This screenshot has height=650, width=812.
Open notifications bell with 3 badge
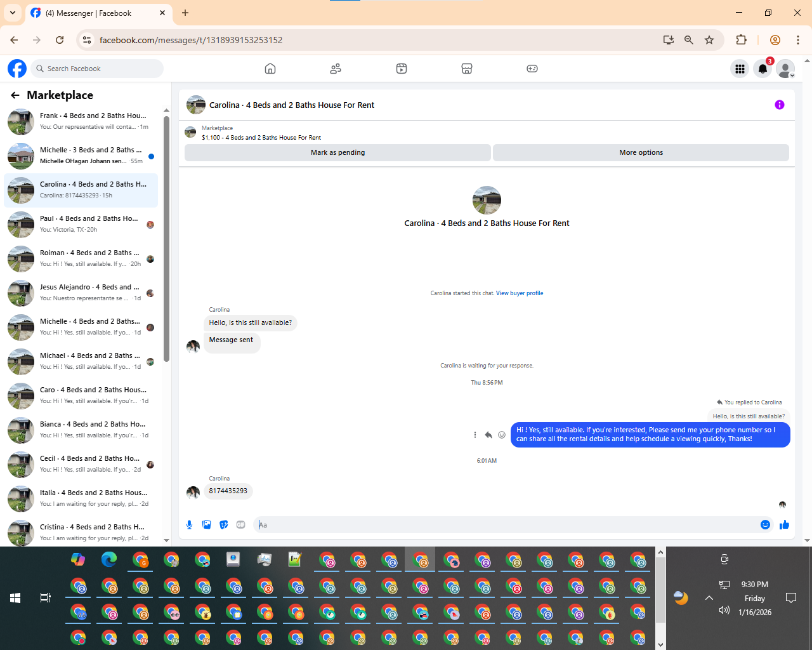point(763,69)
